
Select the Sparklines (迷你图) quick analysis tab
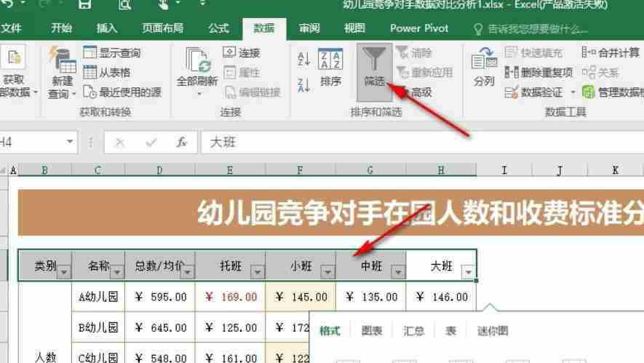(493, 331)
